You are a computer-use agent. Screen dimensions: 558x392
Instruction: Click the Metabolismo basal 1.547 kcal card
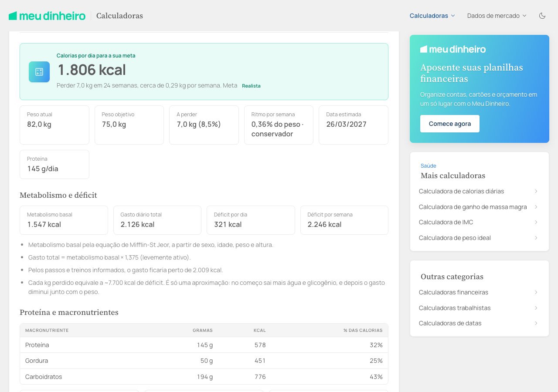pos(64,220)
